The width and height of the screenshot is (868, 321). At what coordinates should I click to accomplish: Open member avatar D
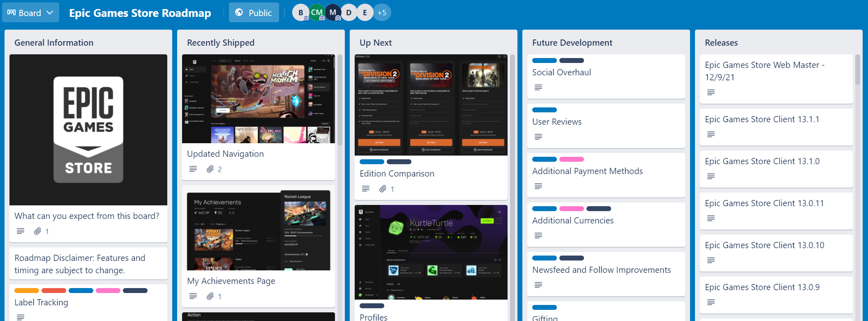pyautogui.click(x=349, y=13)
